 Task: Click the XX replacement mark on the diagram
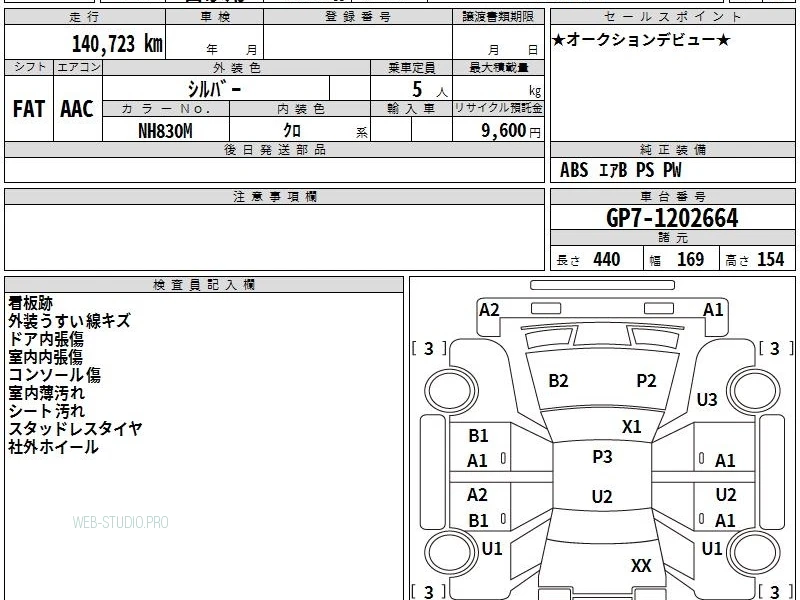pos(641,565)
